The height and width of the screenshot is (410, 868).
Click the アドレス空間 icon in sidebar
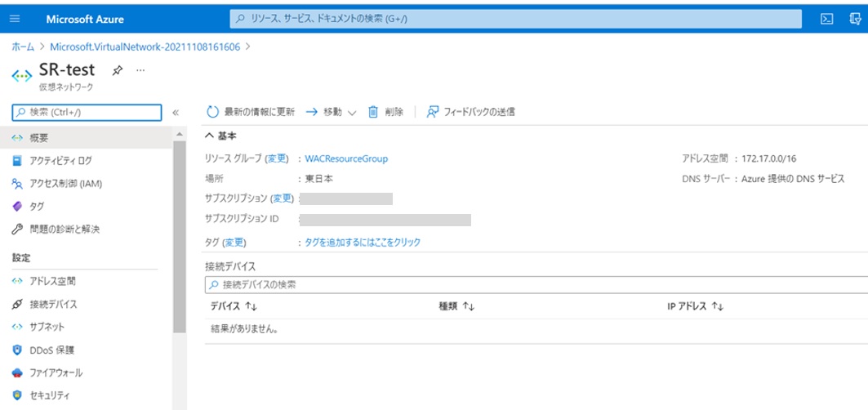(17, 281)
